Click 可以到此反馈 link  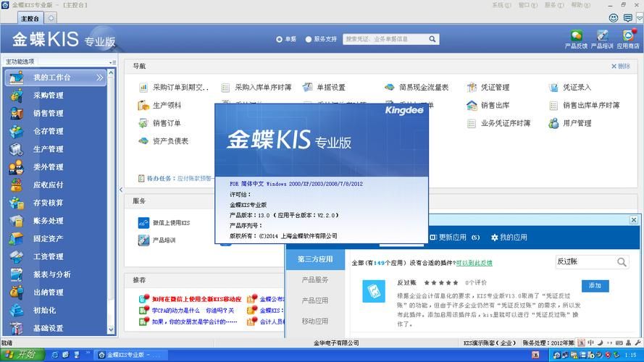pos(474,263)
